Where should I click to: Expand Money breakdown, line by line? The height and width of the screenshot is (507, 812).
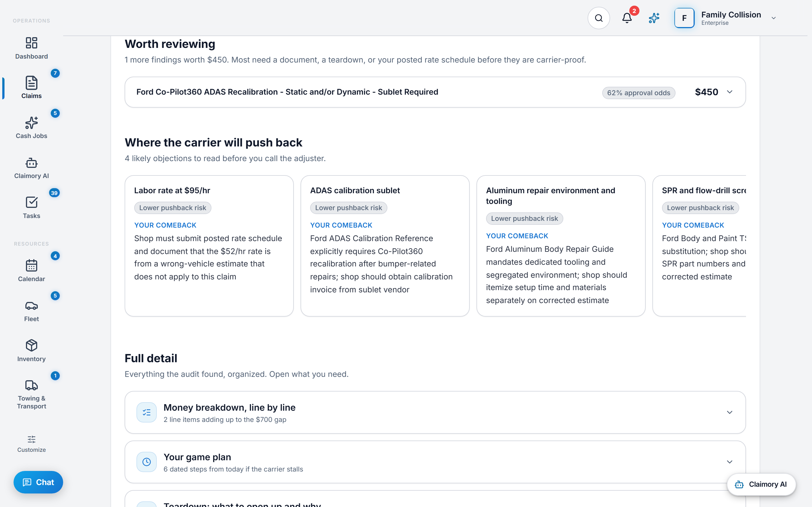(435, 412)
